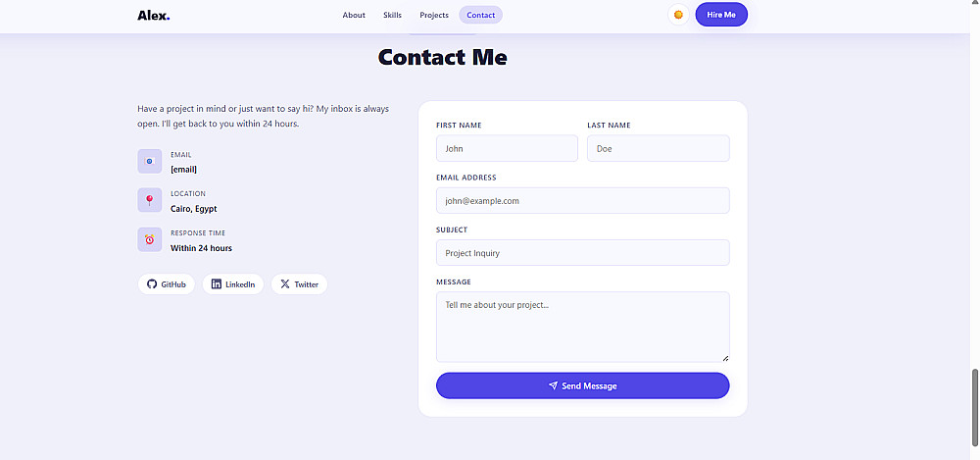Click the location pin icon
This screenshot has width=980, height=460.
pos(149,200)
